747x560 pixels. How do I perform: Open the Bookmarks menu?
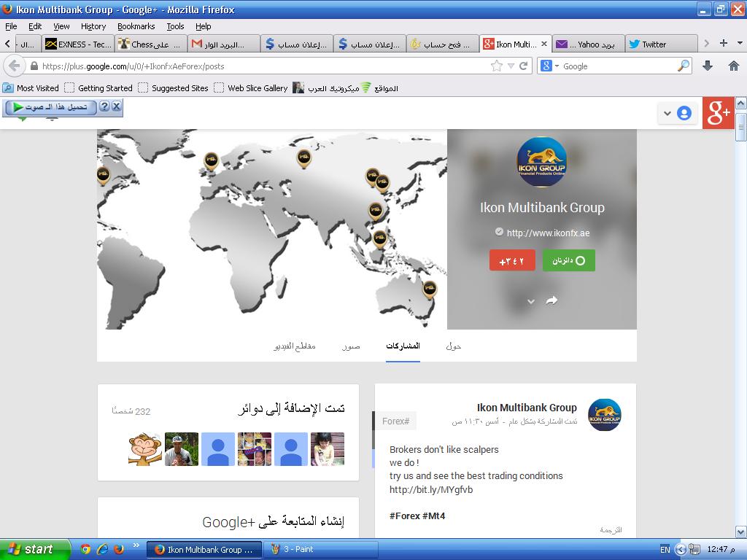(136, 26)
